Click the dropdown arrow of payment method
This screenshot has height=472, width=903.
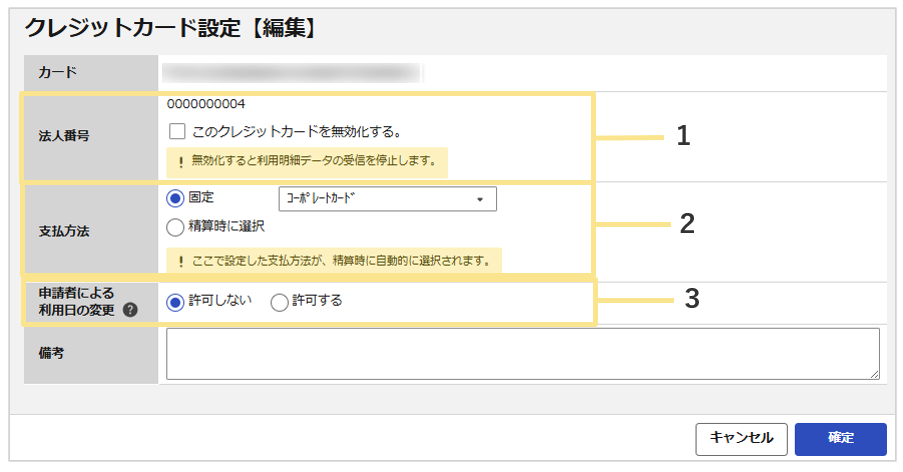(480, 200)
